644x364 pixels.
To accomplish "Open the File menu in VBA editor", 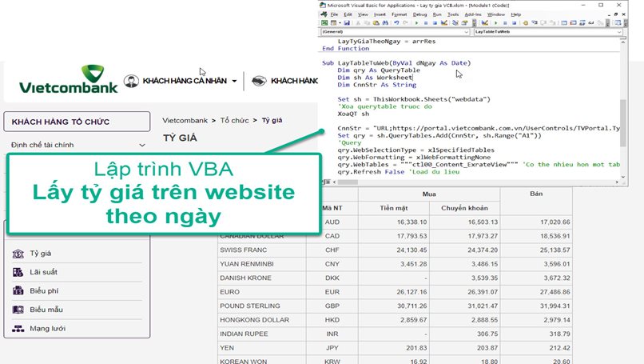I will 334,14.
